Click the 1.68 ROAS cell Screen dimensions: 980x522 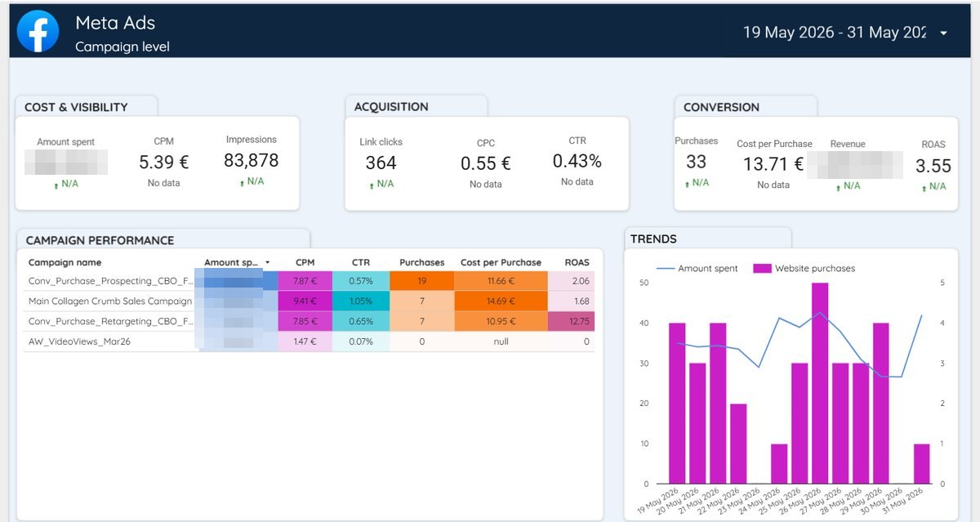pyautogui.click(x=572, y=301)
